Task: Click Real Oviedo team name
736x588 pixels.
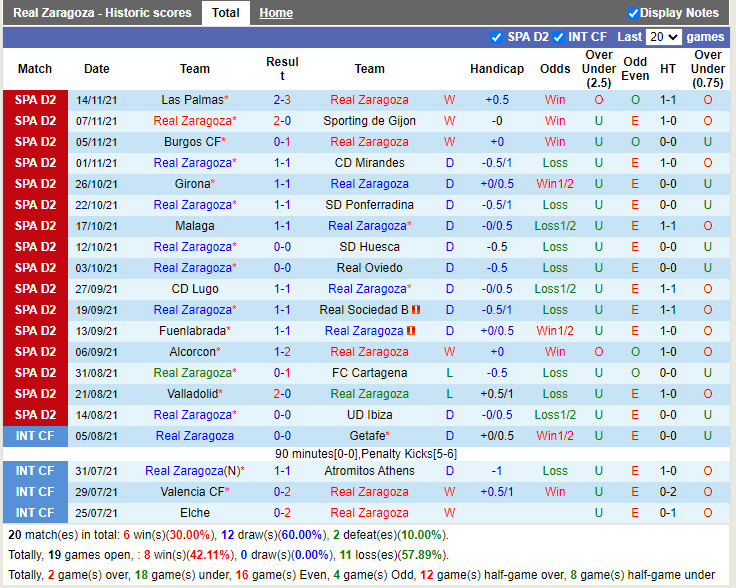Action: click(x=369, y=268)
